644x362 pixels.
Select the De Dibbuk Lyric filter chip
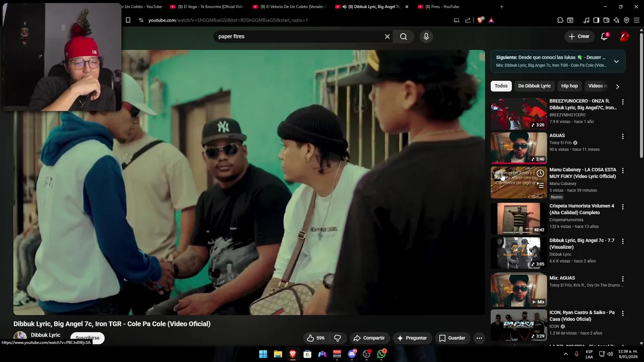tap(534, 86)
